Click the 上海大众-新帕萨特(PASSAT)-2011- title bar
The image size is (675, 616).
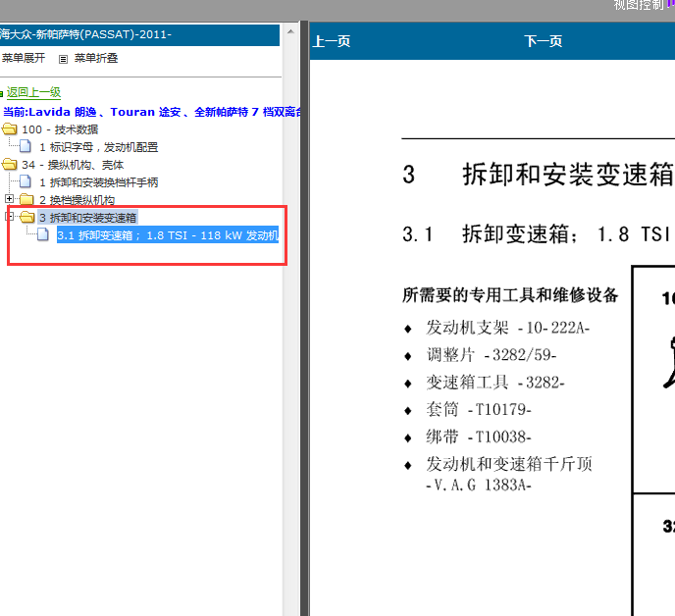point(139,34)
